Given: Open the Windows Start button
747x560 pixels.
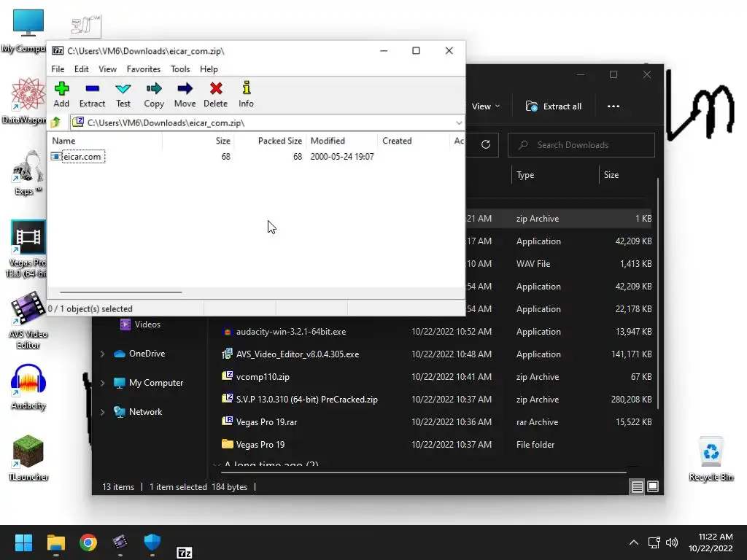Looking at the screenshot, I should 23,542.
